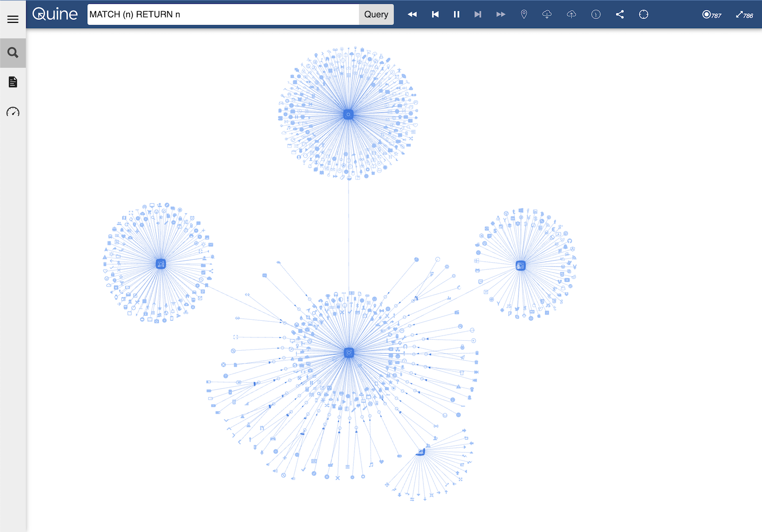Recenter the graph with the crosshair icon
762x532 pixels.
[x=643, y=14]
